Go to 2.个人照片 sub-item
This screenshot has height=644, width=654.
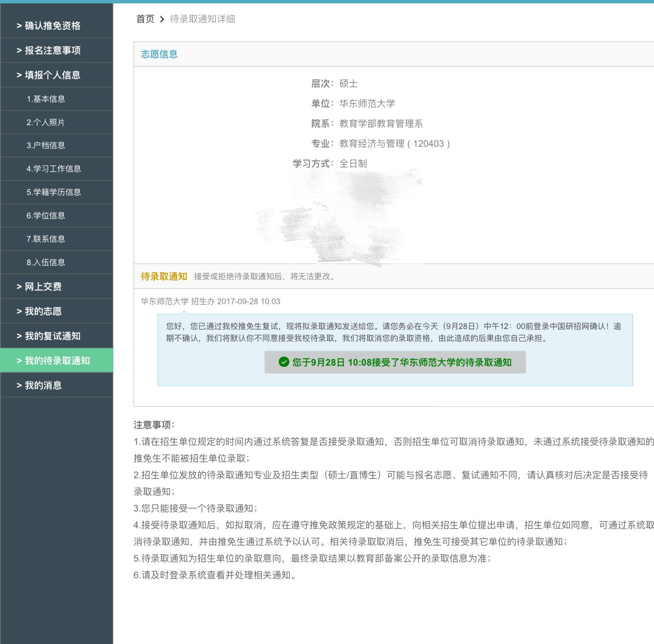[57, 122]
